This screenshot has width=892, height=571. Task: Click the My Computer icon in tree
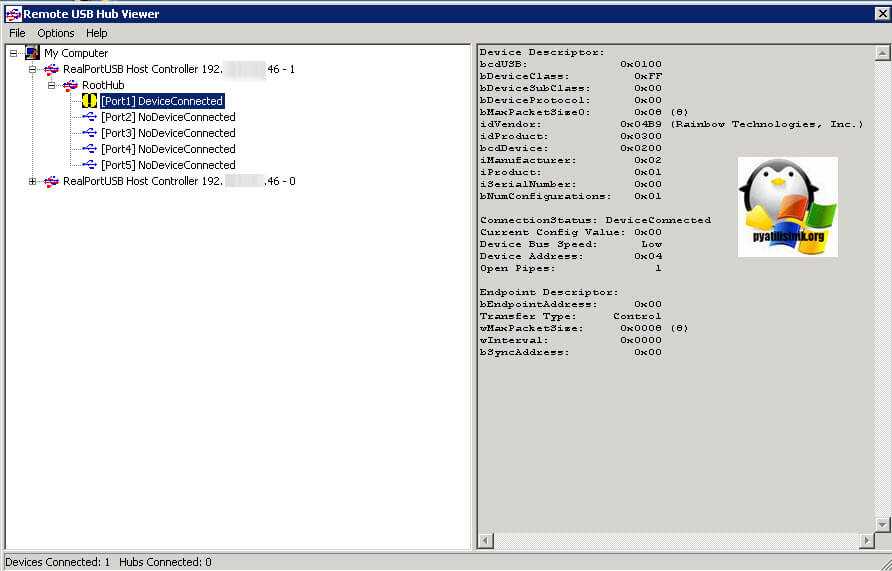click(x=32, y=53)
